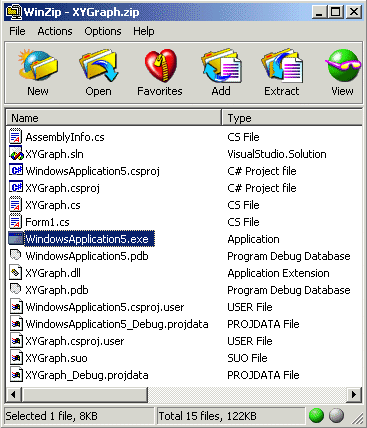Sort the list by Type column header
The width and height of the screenshot is (367, 428).
pos(292,118)
